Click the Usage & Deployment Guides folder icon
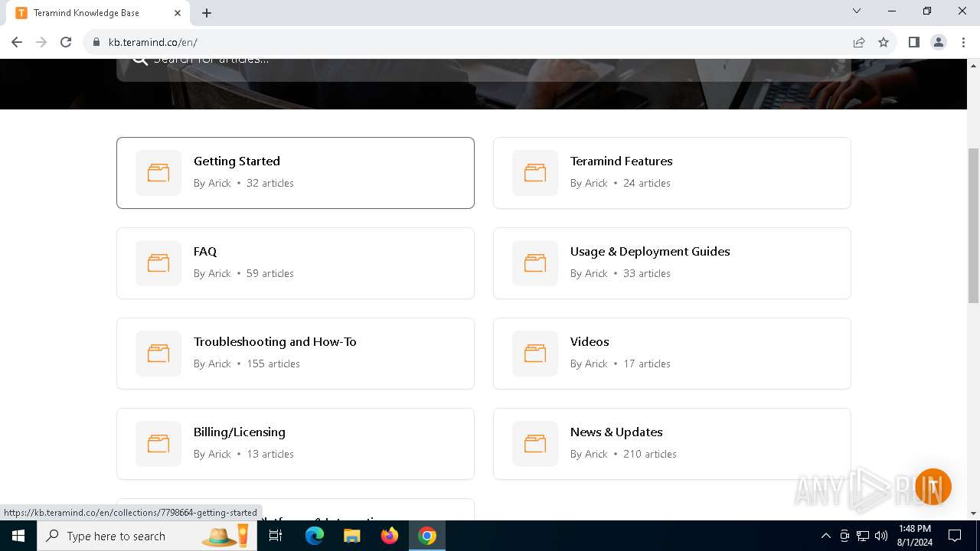 (x=535, y=263)
